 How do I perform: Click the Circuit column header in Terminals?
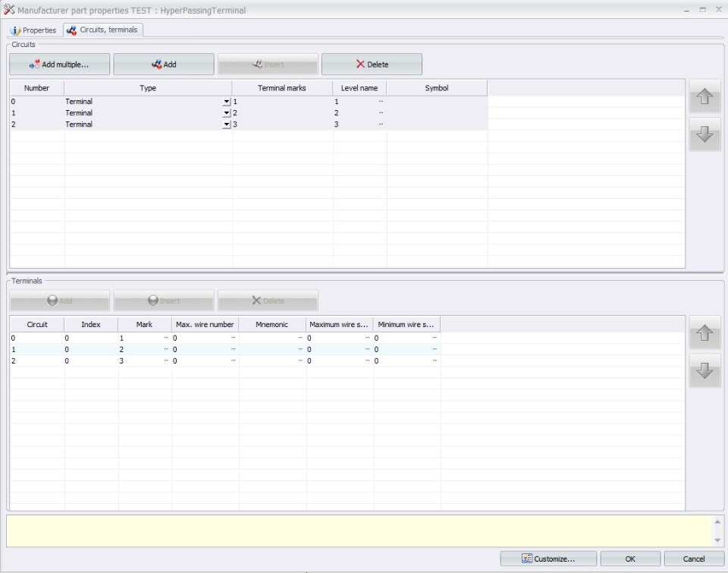(x=37, y=324)
